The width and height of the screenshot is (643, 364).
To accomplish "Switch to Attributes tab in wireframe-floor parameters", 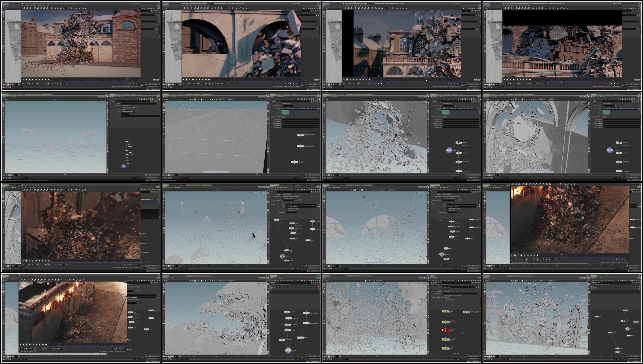I will [283, 117].
